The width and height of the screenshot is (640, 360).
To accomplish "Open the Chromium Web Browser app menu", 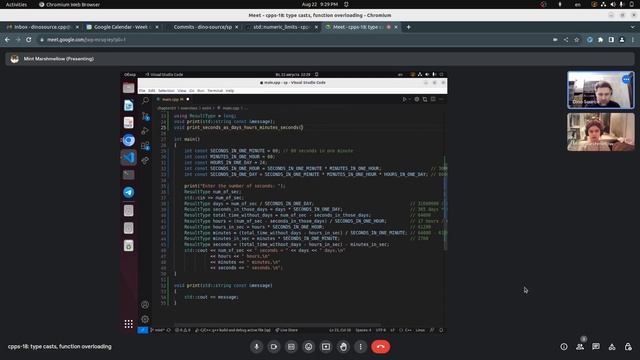I will coord(69,4).
